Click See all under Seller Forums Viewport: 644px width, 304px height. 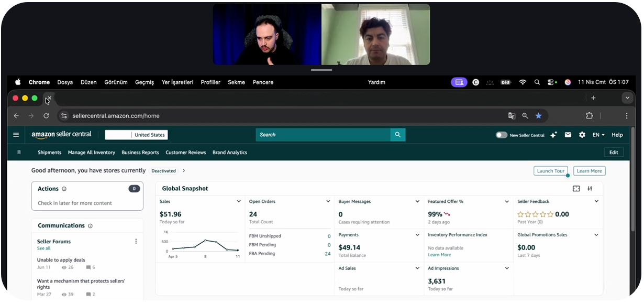pos(44,248)
